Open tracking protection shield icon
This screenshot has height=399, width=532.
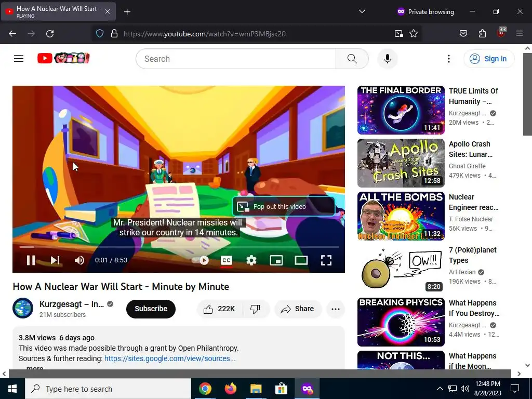coord(99,34)
